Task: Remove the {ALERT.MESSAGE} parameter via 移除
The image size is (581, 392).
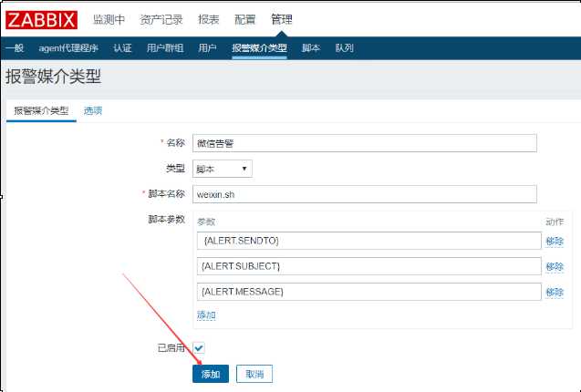Action: tap(555, 293)
